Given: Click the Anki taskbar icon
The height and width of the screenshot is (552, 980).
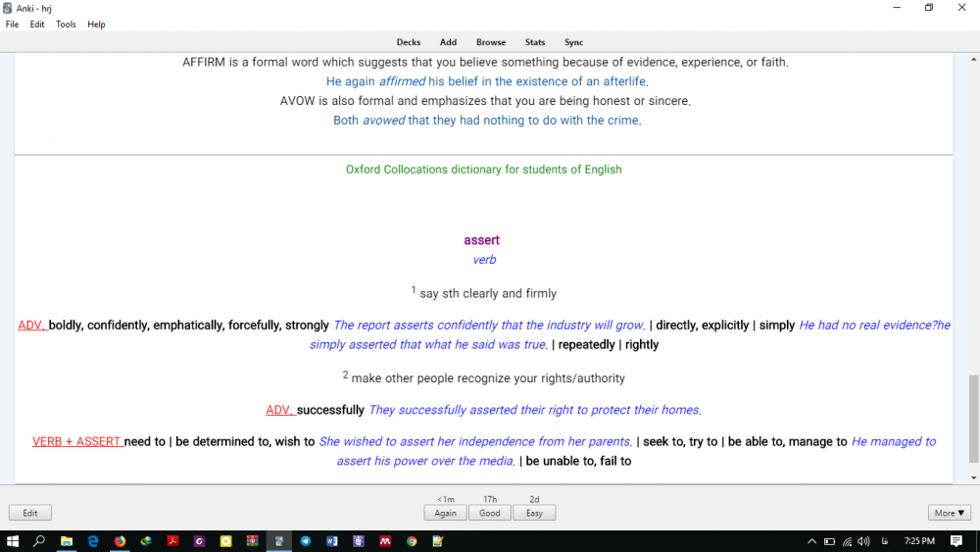Looking at the screenshot, I should pos(279,541).
